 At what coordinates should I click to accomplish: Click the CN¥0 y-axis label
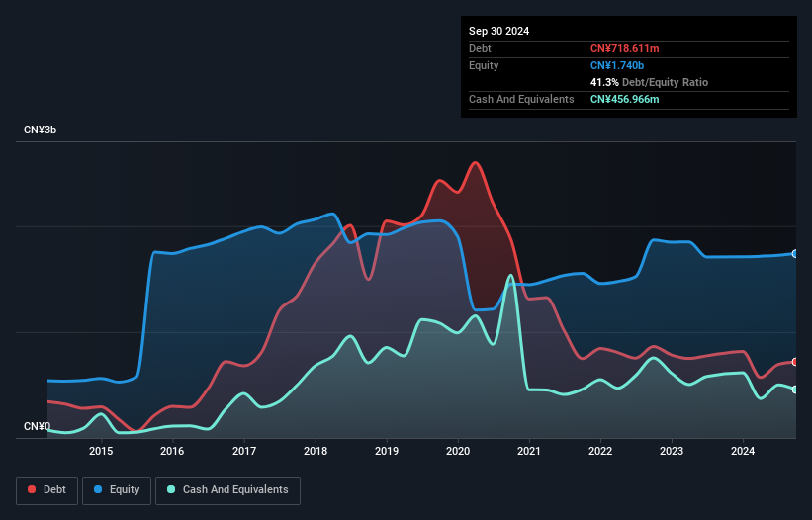click(38, 426)
